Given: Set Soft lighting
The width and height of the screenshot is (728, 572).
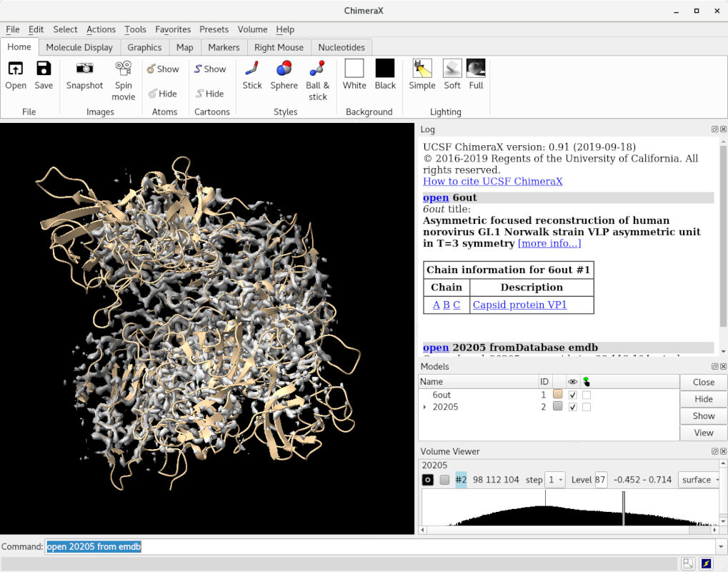Looking at the screenshot, I should pyautogui.click(x=452, y=69).
